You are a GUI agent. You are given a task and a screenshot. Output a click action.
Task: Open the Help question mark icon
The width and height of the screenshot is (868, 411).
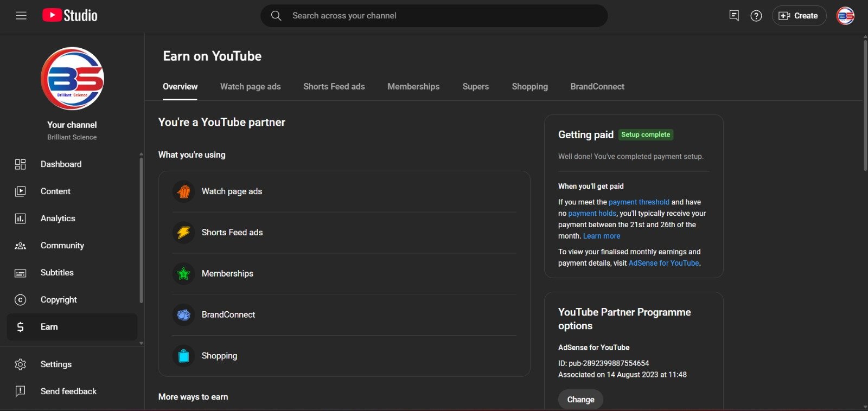coord(756,16)
